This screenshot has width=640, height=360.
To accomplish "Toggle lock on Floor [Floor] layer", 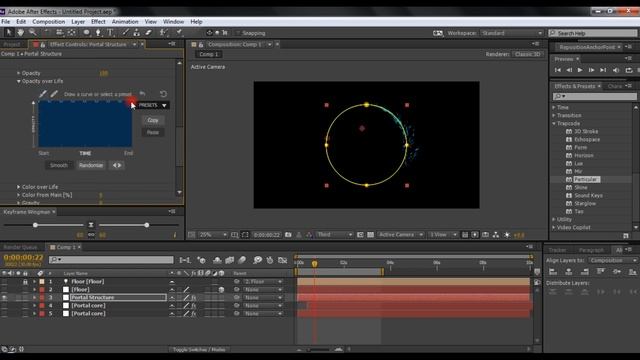I will [25, 282].
